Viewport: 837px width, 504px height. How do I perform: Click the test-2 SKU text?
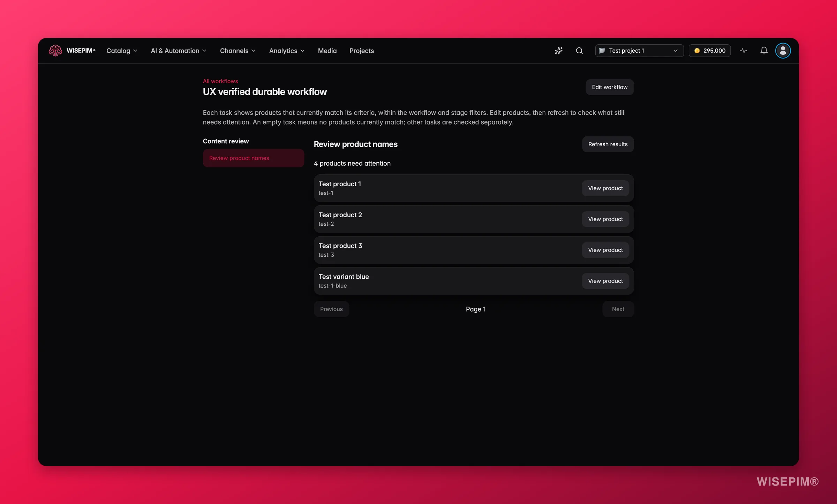pos(326,224)
